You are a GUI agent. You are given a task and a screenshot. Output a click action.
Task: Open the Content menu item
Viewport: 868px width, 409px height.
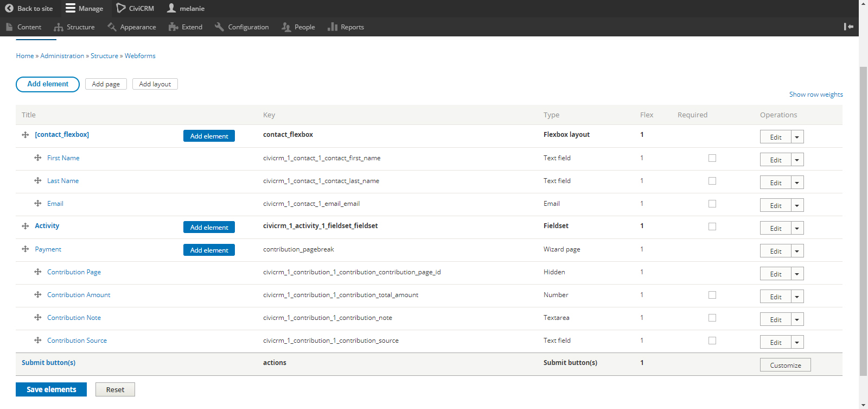point(29,27)
